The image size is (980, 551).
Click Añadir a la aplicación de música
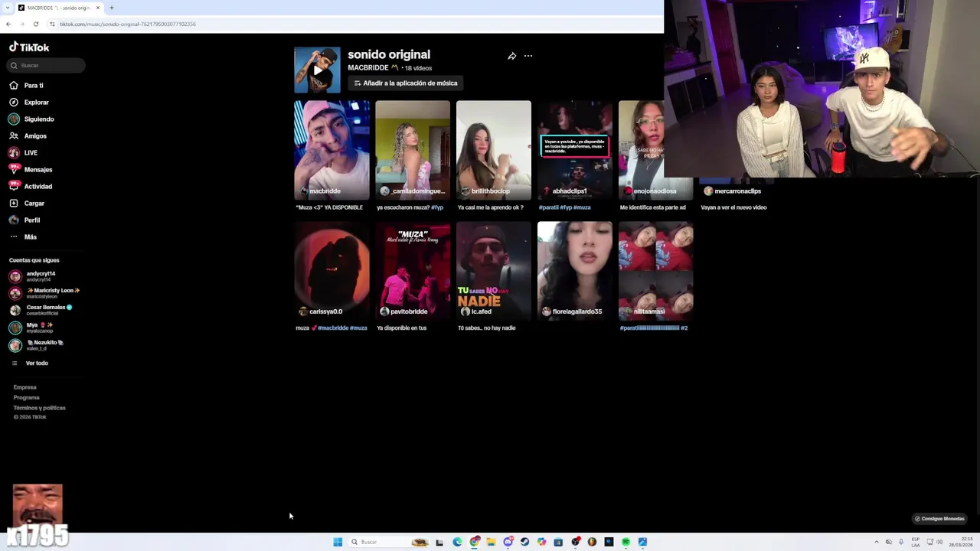(x=405, y=83)
